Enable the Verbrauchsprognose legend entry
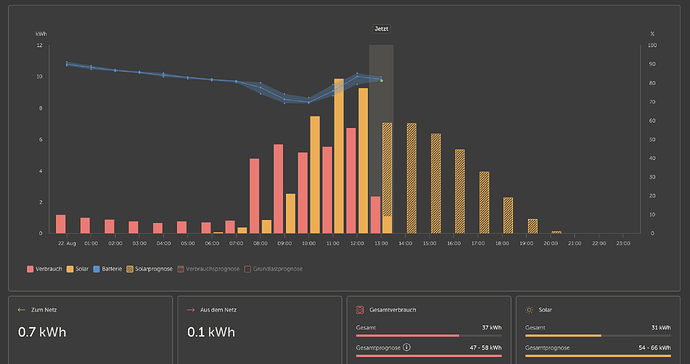The image size is (690, 364). [208, 269]
